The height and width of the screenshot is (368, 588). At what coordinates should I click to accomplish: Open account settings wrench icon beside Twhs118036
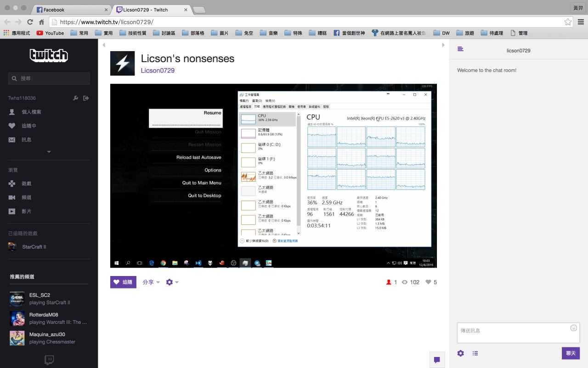pyautogui.click(x=76, y=98)
